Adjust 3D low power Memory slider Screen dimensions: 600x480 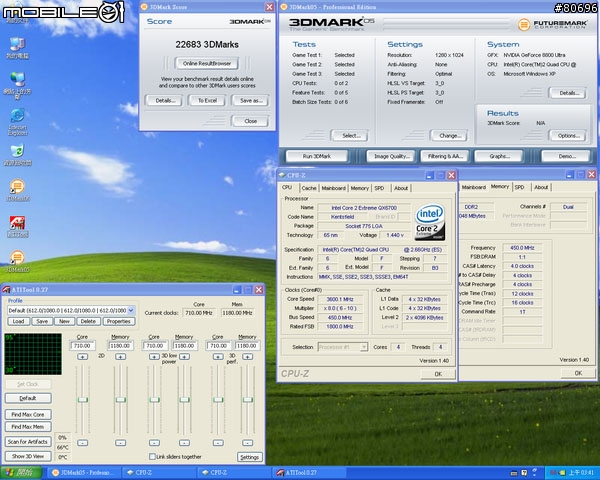tap(184, 400)
